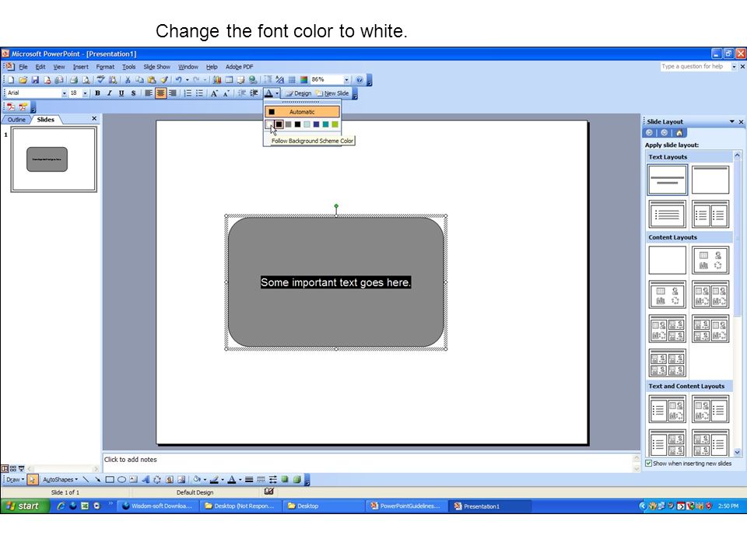Open the Undo history dropdown arrow

188,80
